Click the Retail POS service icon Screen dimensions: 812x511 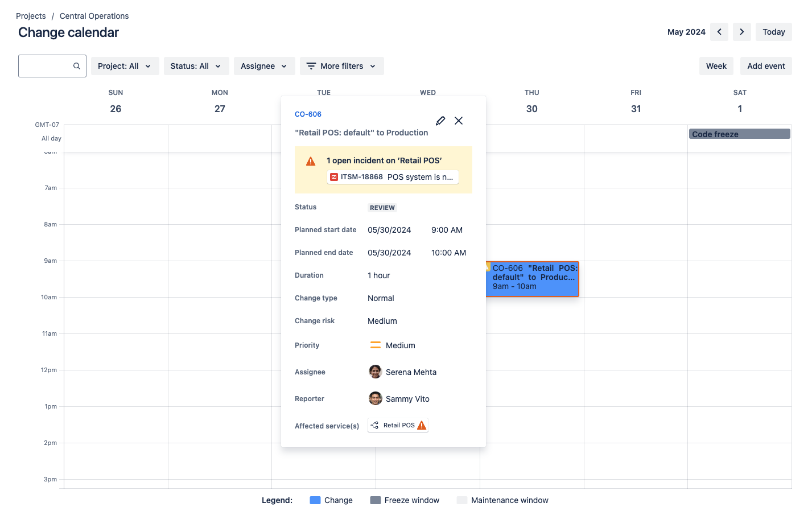point(374,425)
